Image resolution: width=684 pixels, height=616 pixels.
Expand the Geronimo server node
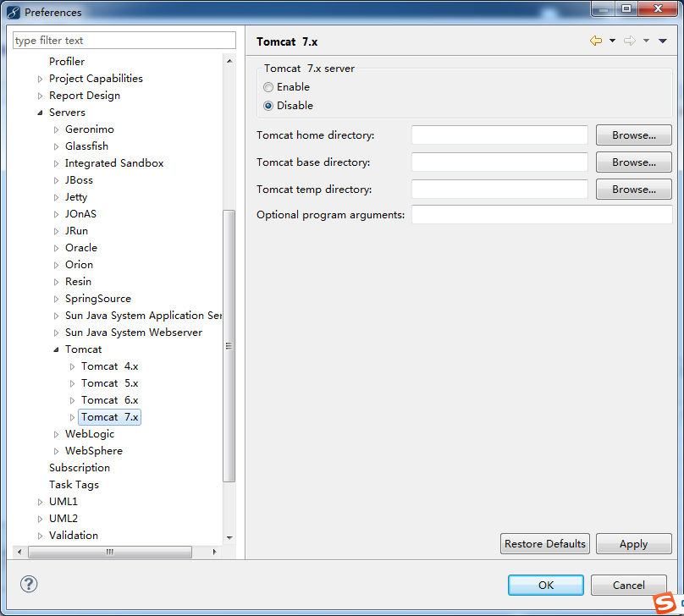[56, 129]
